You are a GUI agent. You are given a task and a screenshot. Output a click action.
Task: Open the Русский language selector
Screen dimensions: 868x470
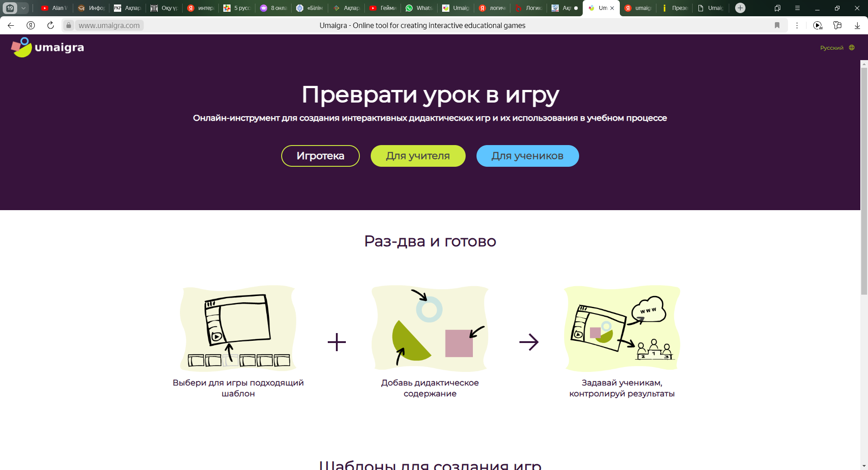832,47
